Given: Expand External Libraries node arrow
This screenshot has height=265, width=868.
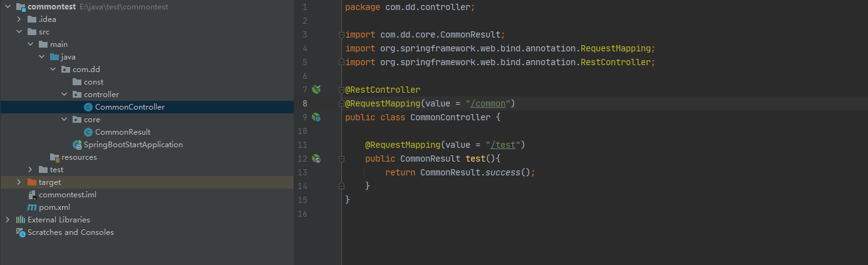Looking at the screenshot, I should [8, 220].
